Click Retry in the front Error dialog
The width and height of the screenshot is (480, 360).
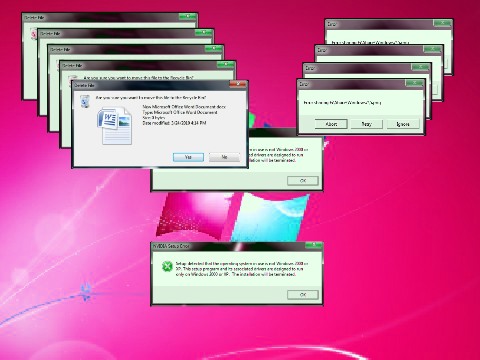pos(367,124)
